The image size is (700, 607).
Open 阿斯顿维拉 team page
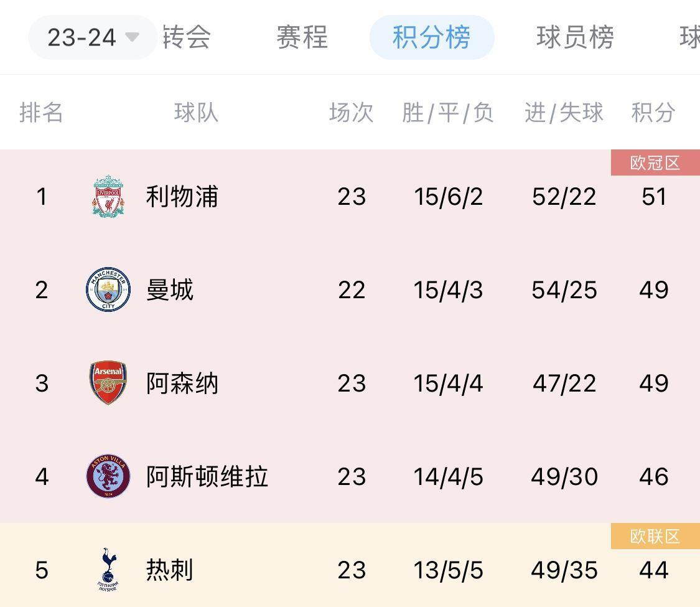click(207, 477)
